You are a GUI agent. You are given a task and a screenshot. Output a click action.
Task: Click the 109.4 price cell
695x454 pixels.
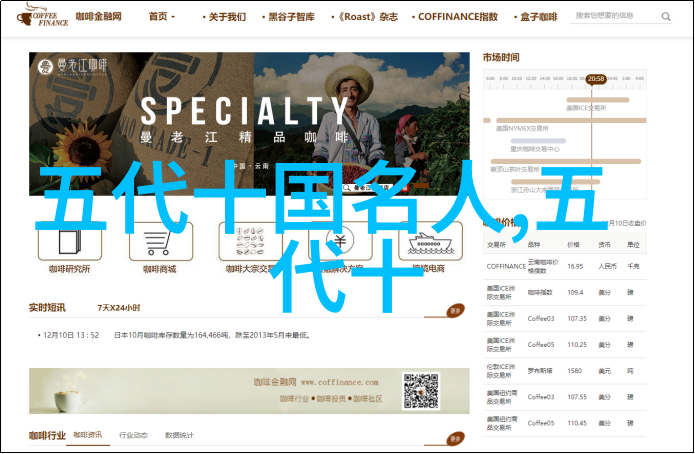pyautogui.click(x=575, y=293)
